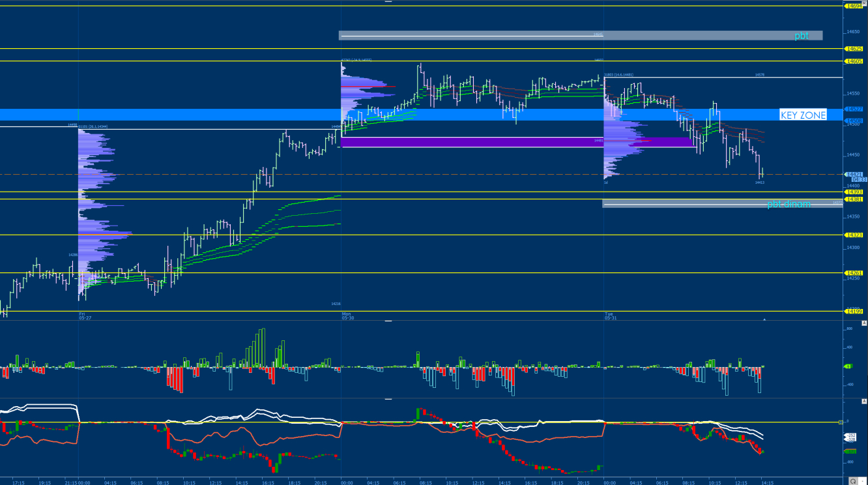The height and width of the screenshot is (485, 868).
Task: Click the 14650 price axis tick
Action: (x=852, y=31)
